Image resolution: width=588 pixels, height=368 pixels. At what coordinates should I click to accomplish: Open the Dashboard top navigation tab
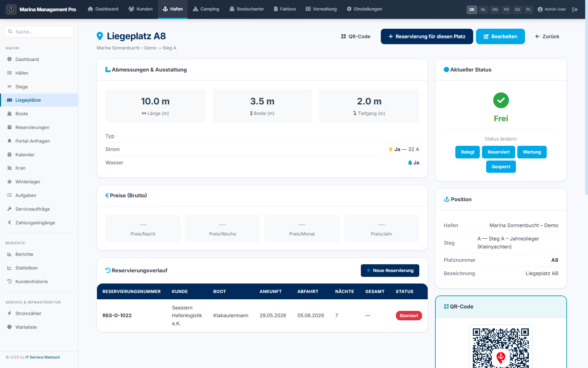(x=103, y=9)
